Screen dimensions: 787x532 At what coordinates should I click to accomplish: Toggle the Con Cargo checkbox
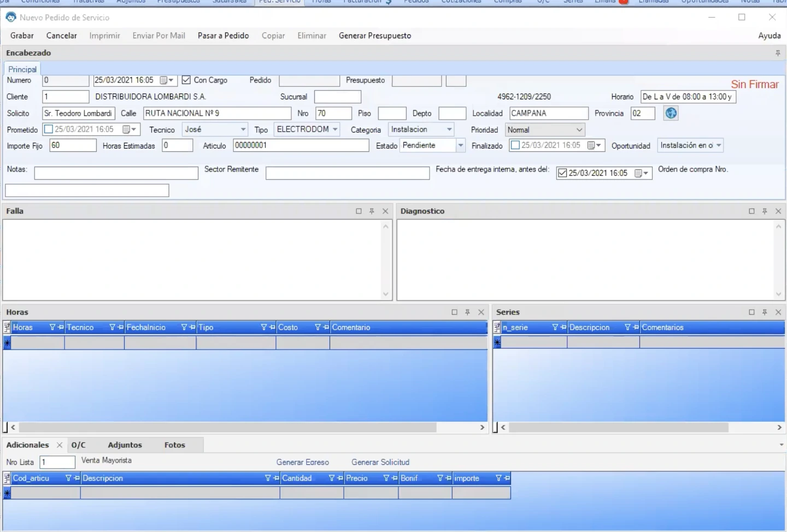(x=186, y=80)
